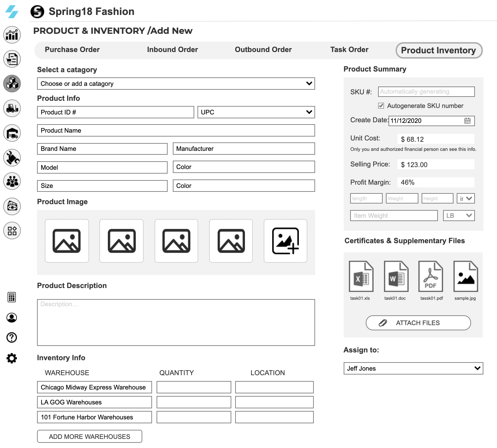The width and height of the screenshot is (497, 448).
Task: Click the SKU # input field
Action: click(x=427, y=92)
